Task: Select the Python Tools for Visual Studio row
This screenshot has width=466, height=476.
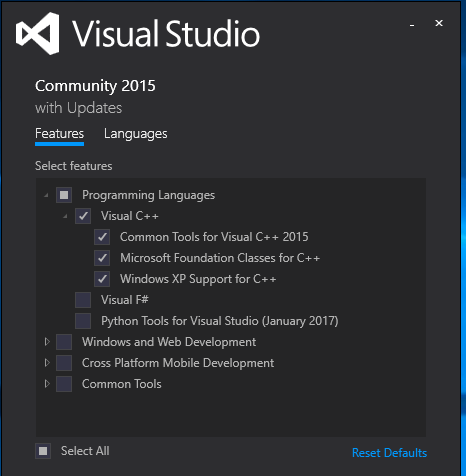Action: pos(220,321)
